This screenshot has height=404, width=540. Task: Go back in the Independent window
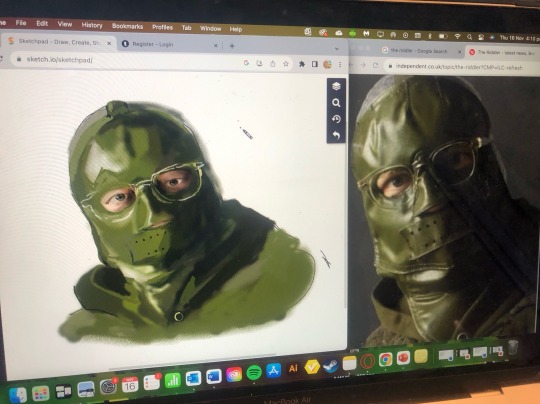352,65
